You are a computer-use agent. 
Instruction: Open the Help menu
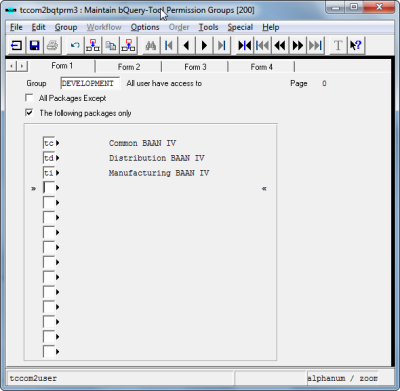tap(270, 27)
